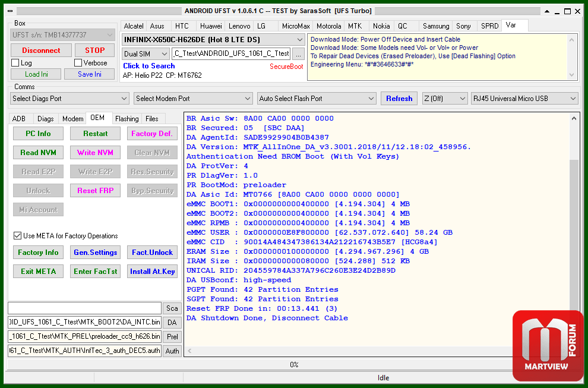
Task: Open the Diags tab
Action: point(45,119)
